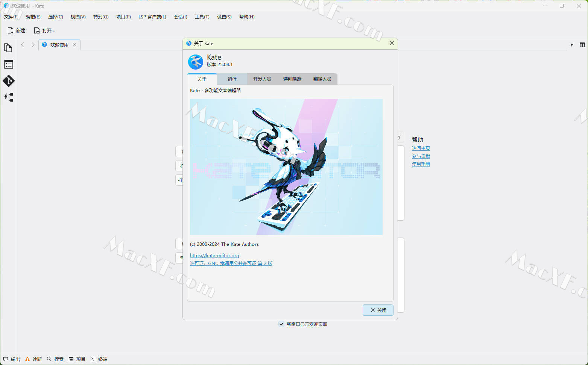Go back with left arrow navigation
The image size is (588, 365).
click(23, 45)
